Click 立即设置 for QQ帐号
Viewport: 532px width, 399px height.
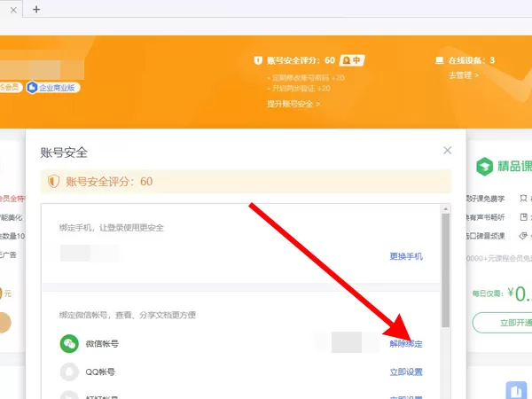coord(406,372)
